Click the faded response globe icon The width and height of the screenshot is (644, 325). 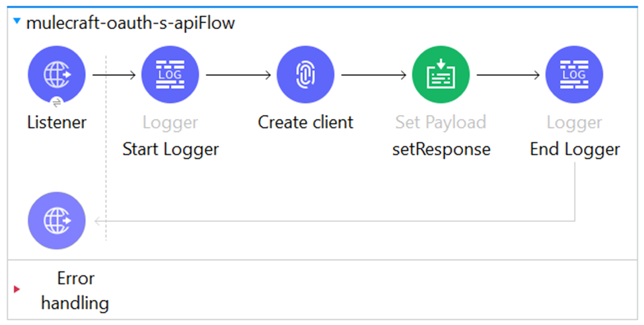coord(56,221)
